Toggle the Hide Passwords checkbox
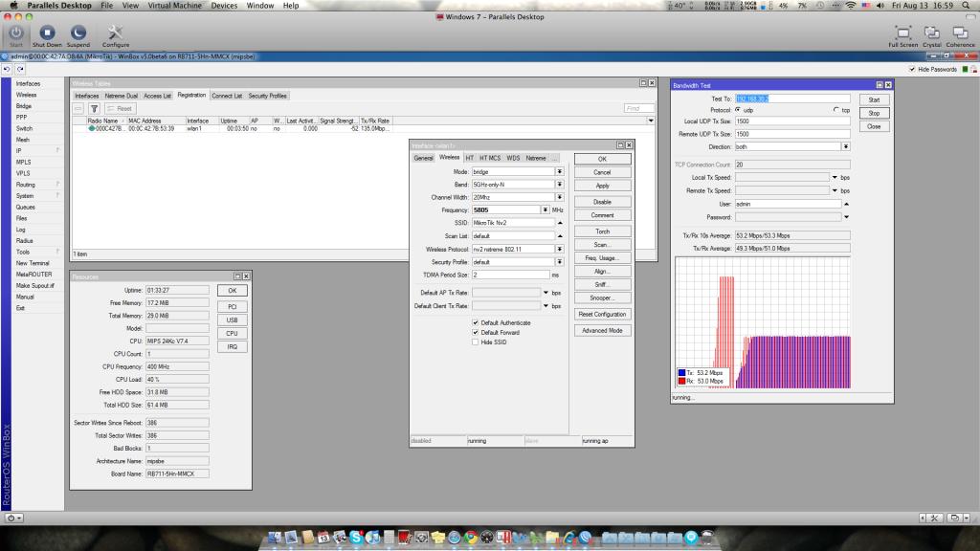Image resolution: width=980 pixels, height=551 pixels. pyautogui.click(x=911, y=70)
